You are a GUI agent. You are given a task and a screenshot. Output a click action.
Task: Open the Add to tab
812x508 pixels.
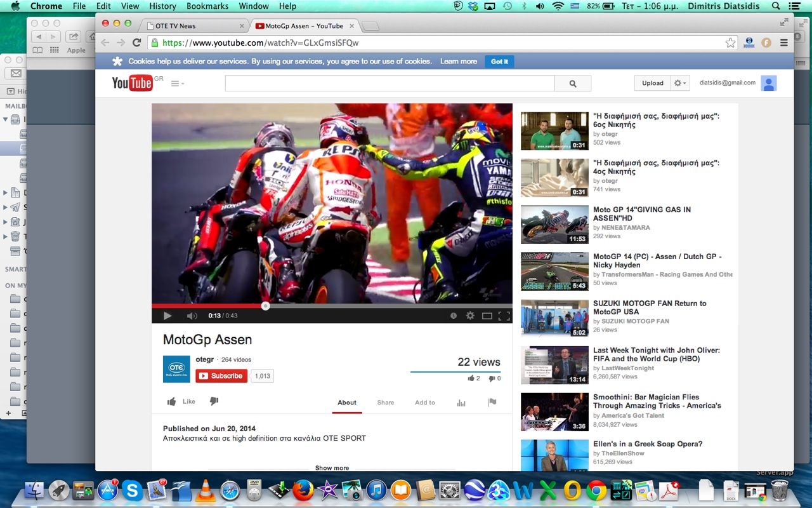[425, 403]
